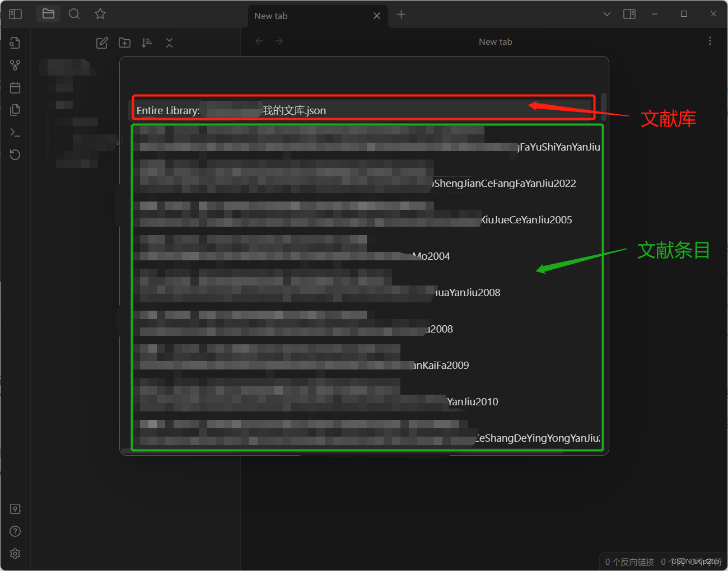728x571 pixels.
Task: Open settings gear icon
Action: (15, 554)
